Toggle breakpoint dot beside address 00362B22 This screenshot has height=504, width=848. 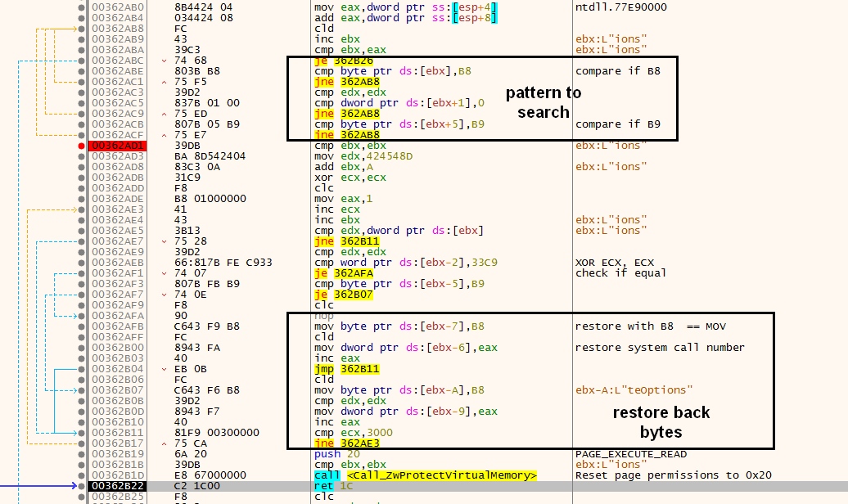pyautogui.click(x=81, y=486)
